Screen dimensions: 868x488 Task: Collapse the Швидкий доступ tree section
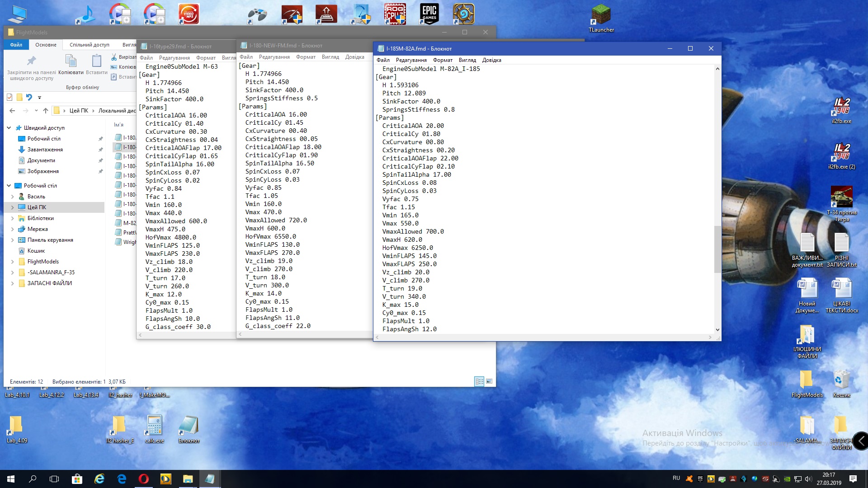pyautogui.click(x=9, y=128)
